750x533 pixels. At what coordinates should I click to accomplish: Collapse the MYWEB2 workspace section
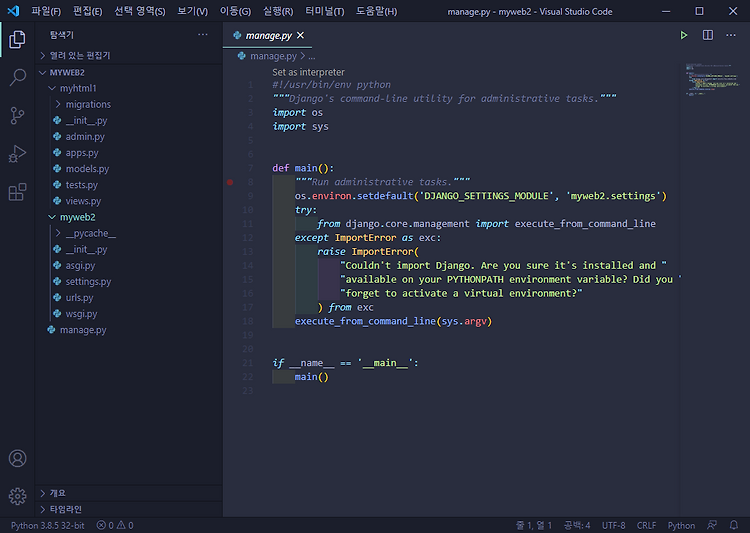67,72
